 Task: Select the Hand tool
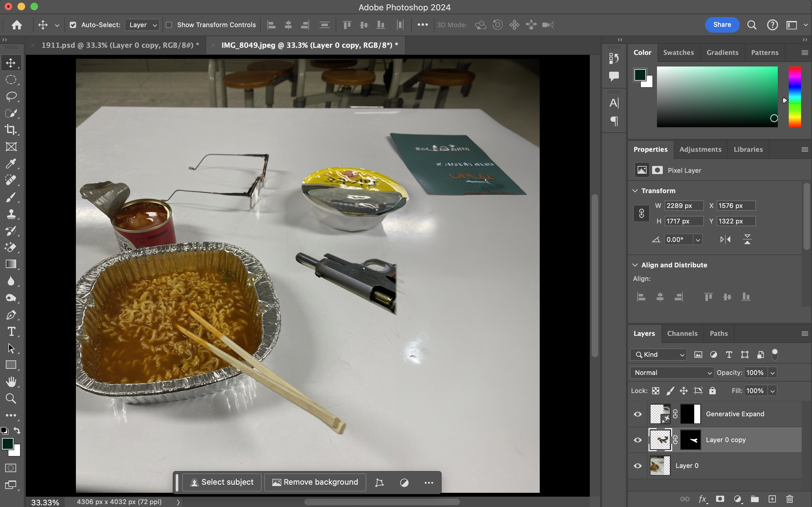[x=11, y=382]
